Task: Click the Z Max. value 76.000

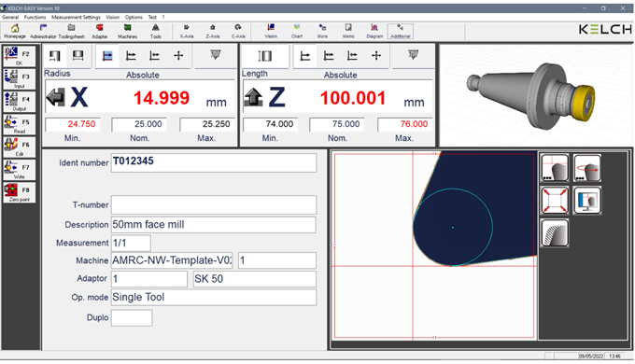Action: (404, 124)
